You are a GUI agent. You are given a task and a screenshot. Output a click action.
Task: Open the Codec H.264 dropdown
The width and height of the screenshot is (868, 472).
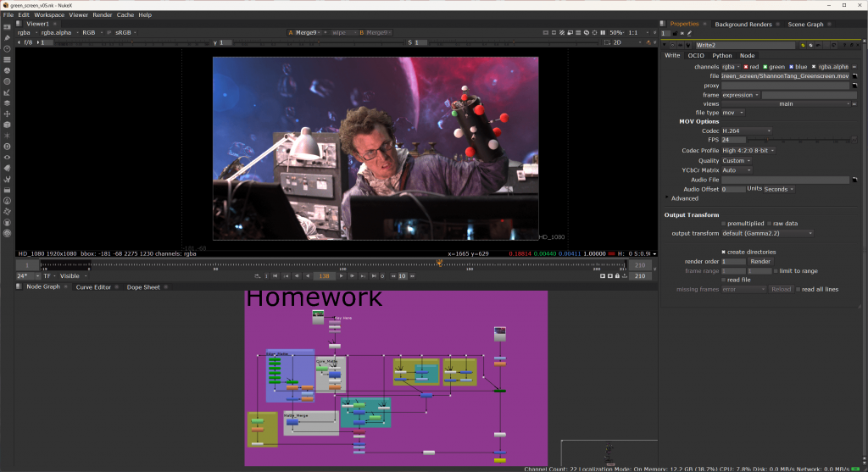pyautogui.click(x=746, y=131)
